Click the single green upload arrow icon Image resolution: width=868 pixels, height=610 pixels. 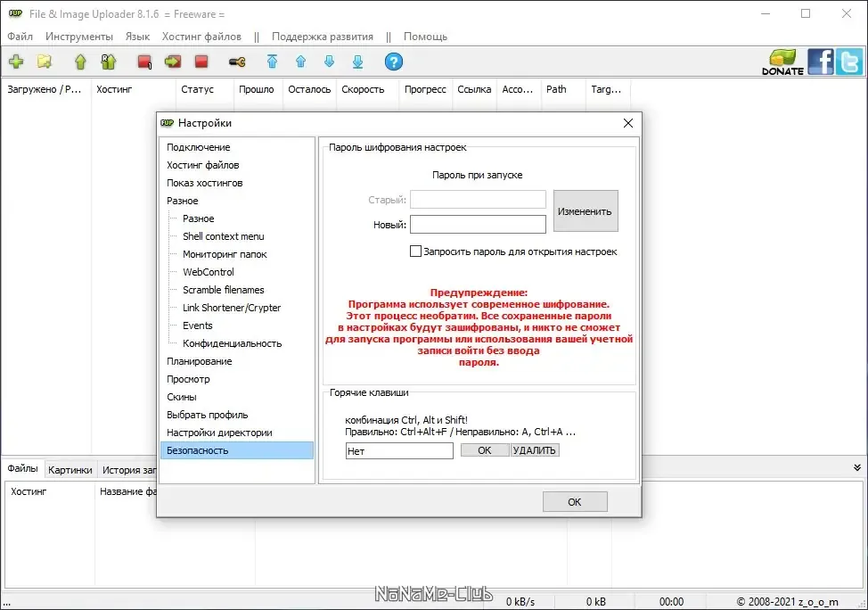point(80,62)
